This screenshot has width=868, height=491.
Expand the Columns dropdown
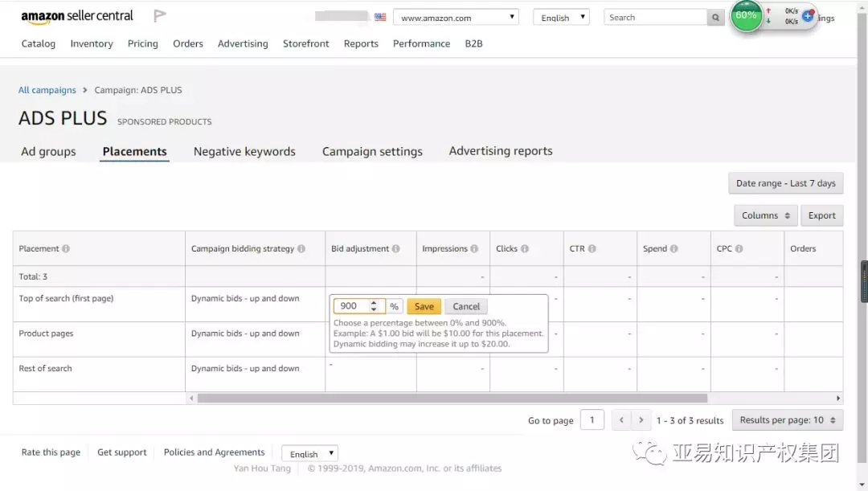[x=765, y=215]
